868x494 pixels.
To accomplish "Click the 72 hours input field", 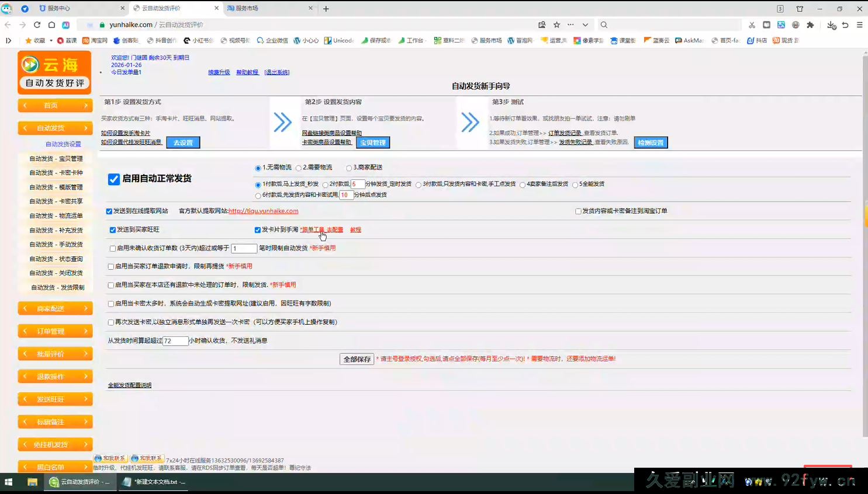I will (175, 341).
